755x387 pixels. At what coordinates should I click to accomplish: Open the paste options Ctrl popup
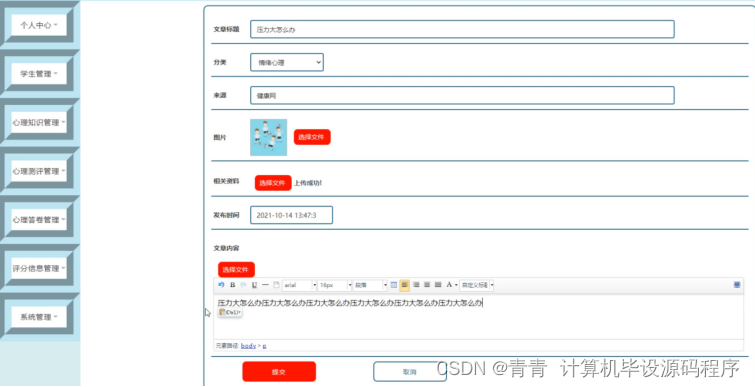[x=230, y=312]
